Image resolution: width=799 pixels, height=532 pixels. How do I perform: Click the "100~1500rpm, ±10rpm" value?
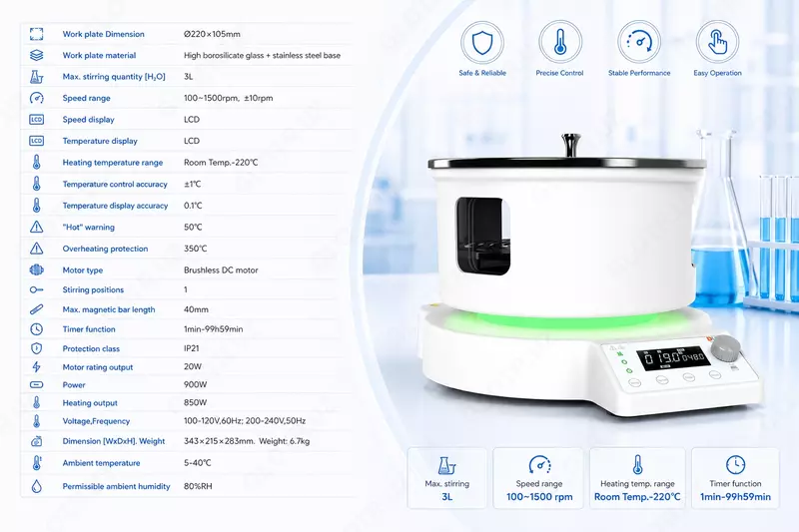pyautogui.click(x=229, y=98)
